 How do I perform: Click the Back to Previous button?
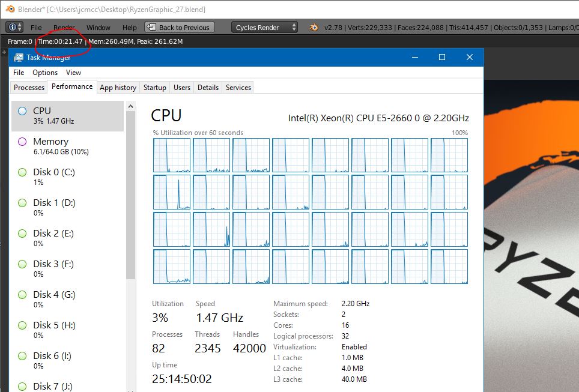(x=180, y=28)
